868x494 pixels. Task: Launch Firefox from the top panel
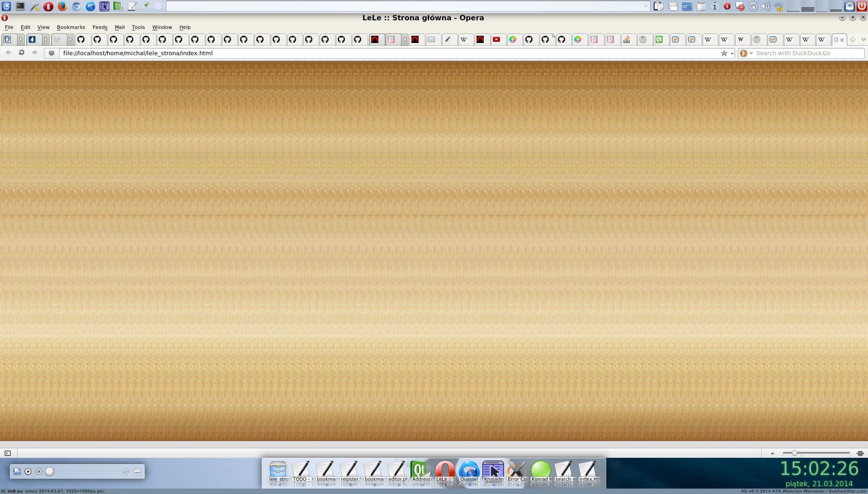pos(62,6)
